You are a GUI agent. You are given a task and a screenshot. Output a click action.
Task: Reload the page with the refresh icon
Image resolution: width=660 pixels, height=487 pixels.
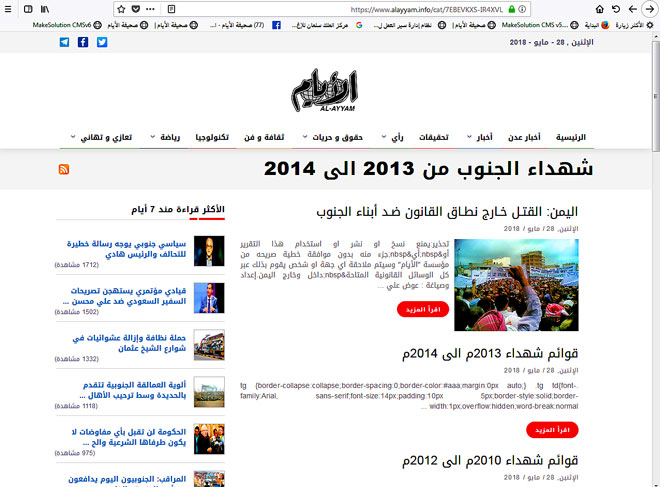616,9
